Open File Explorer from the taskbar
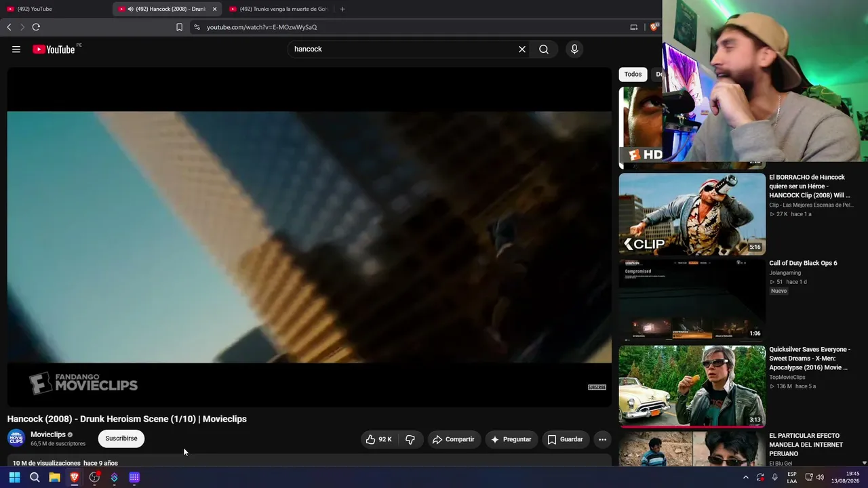The width and height of the screenshot is (868, 488). coord(54,477)
